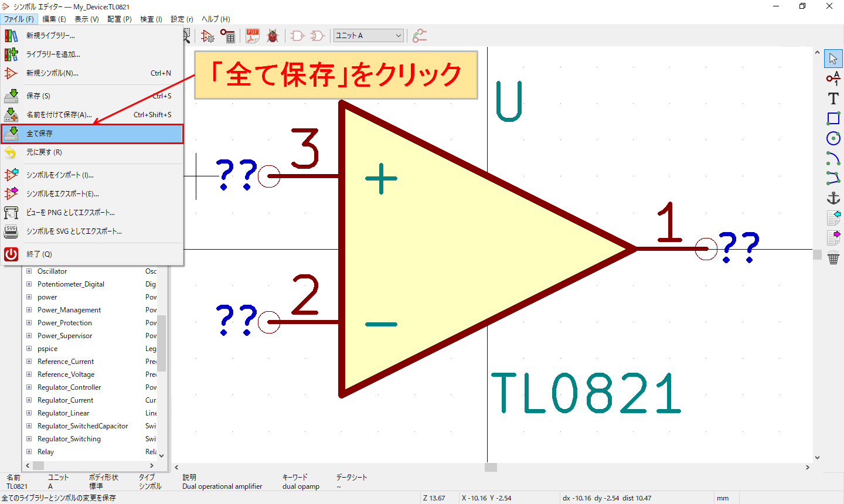Screen dimensions: 844x504
Task: Toggle De Morgan alternate body style
Action: pyautogui.click(x=316, y=35)
